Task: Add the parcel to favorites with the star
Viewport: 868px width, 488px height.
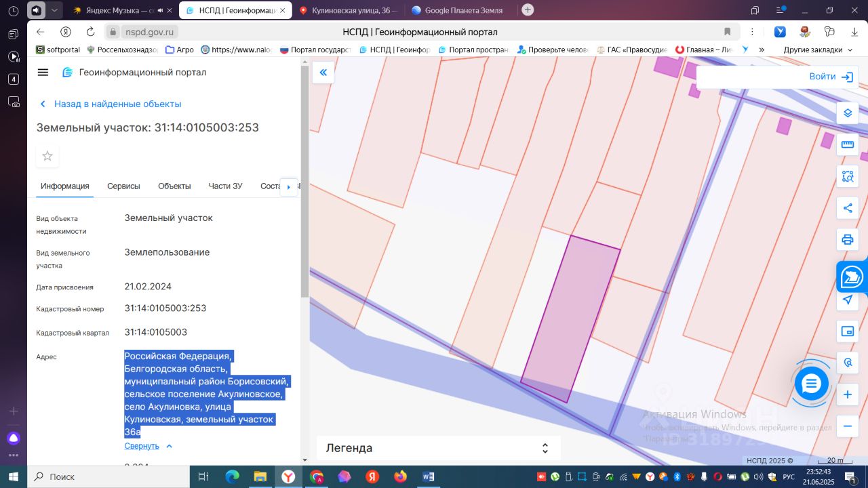Action: pos(47,156)
